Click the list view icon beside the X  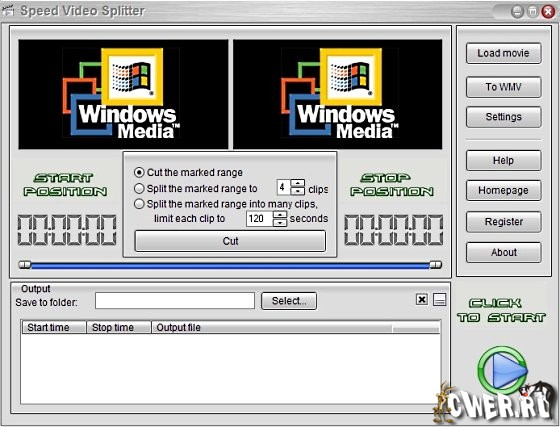click(x=439, y=299)
